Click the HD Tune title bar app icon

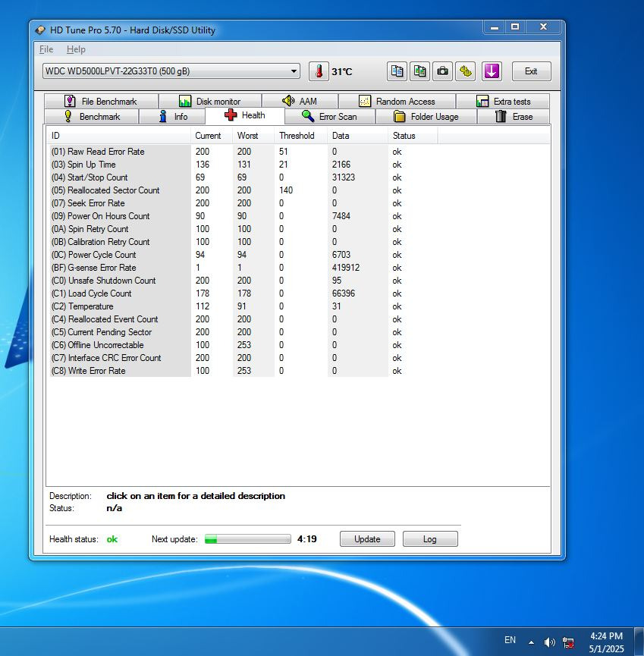(x=40, y=30)
